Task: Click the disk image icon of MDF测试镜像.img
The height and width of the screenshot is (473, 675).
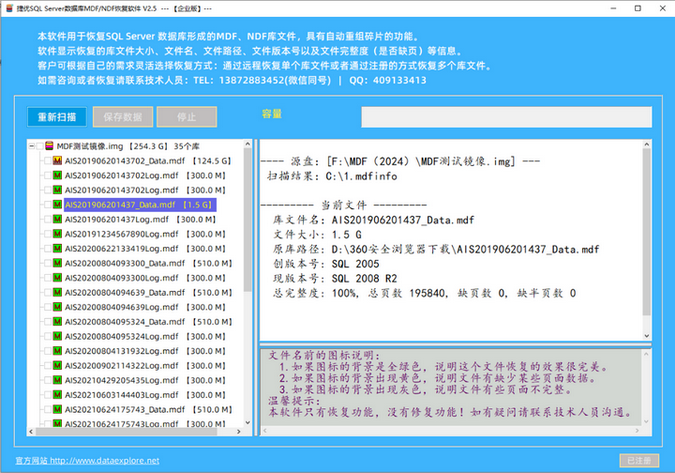Action: point(49,146)
